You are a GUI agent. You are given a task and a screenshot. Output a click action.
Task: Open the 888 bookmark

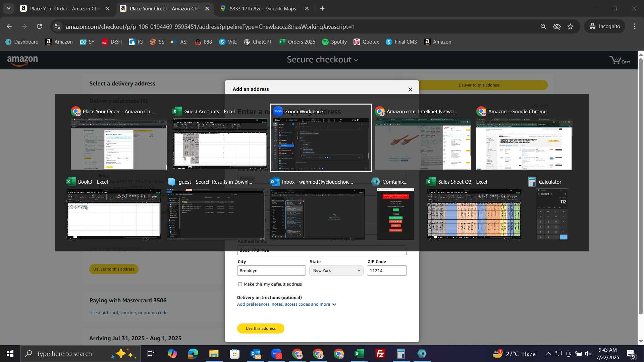pos(203,42)
